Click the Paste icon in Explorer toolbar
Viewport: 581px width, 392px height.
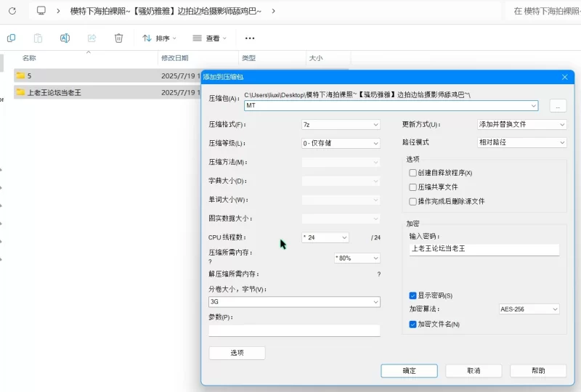(38, 38)
